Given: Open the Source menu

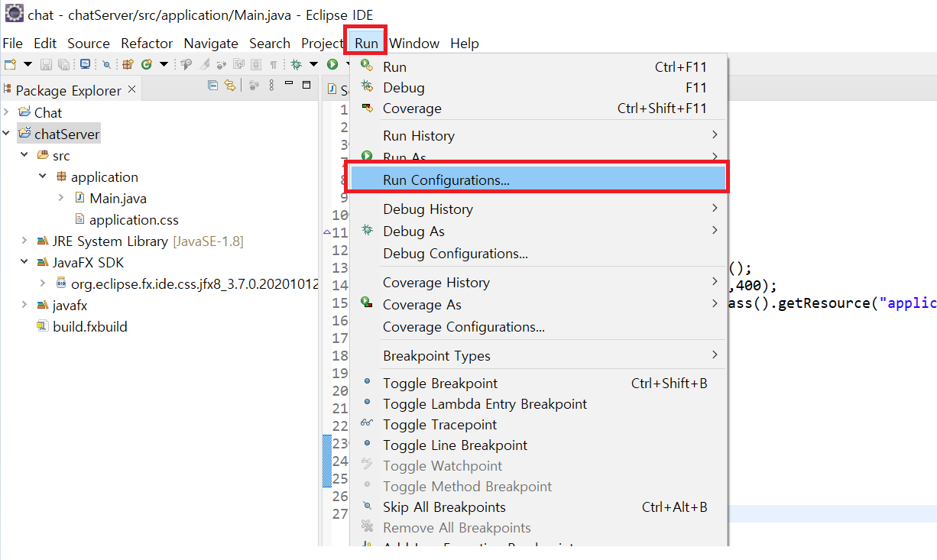Looking at the screenshot, I should coord(89,44).
